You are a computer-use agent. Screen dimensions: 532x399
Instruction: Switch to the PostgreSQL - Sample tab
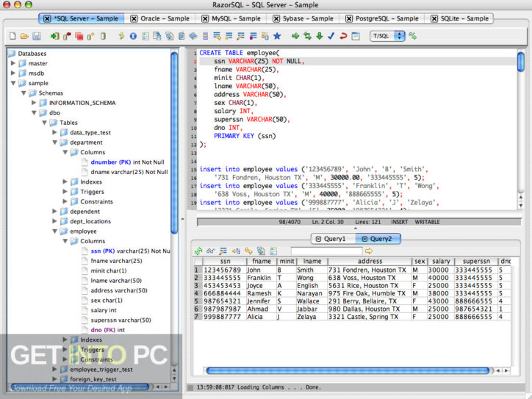pyautogui.click(x=382, y=18)
